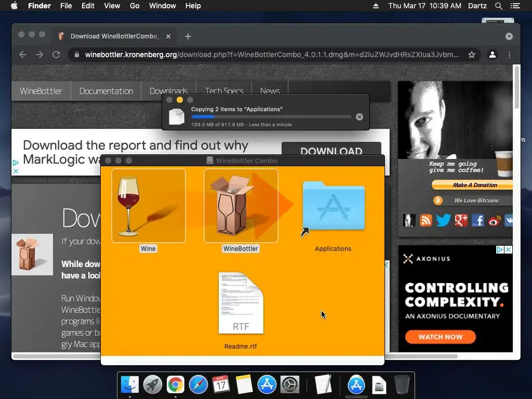Open the Trash in Dock

coord(402,384)
